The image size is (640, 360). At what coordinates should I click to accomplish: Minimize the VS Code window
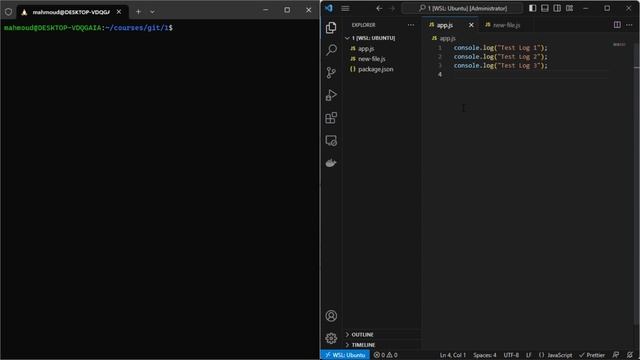coord(586,8)
